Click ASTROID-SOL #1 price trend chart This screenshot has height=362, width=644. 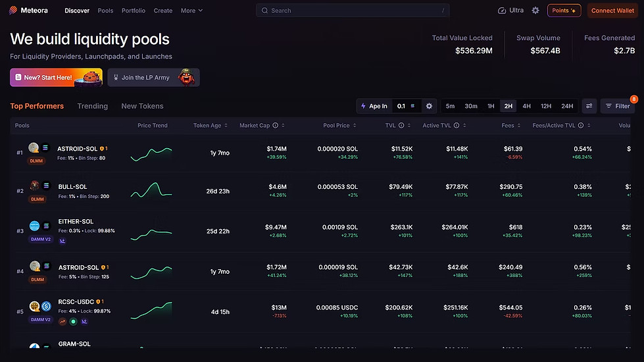(x=151, y=154)
